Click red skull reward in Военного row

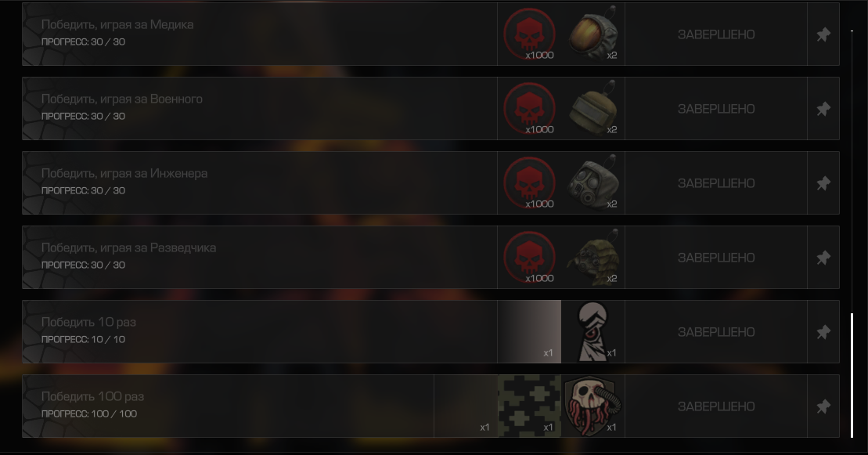coord(529,109)
